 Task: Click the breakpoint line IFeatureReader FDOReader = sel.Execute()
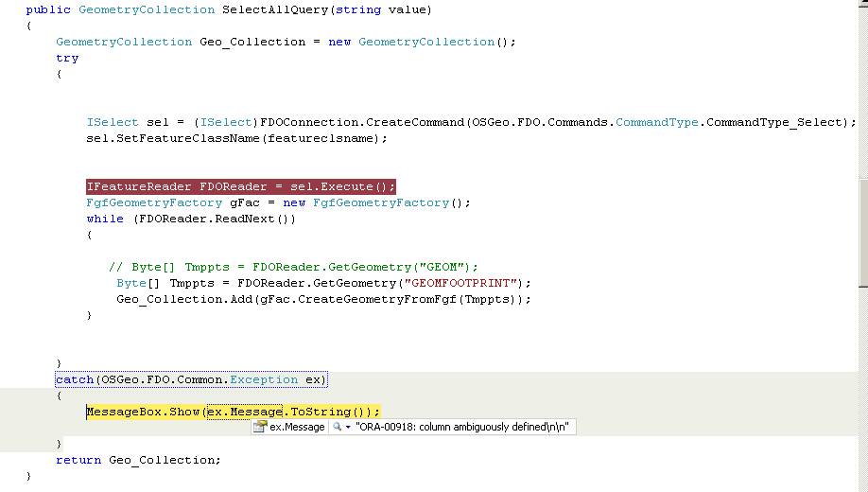click(x=241, y=186)
